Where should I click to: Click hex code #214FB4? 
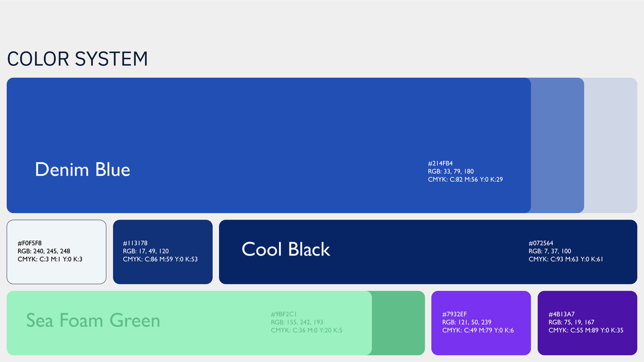[x=440, y=164]
